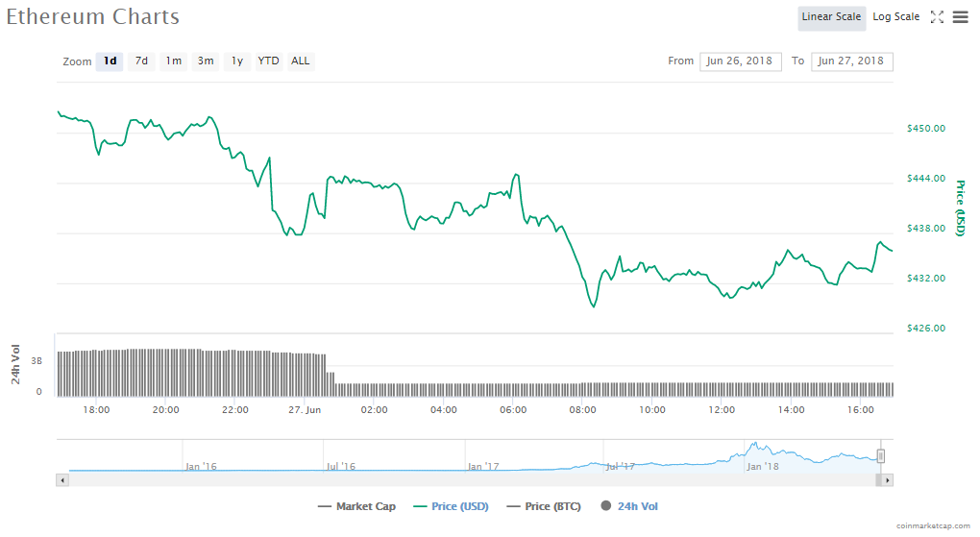
Task: Toggle Price (USD) series in legend
Action: coord(448,506)
